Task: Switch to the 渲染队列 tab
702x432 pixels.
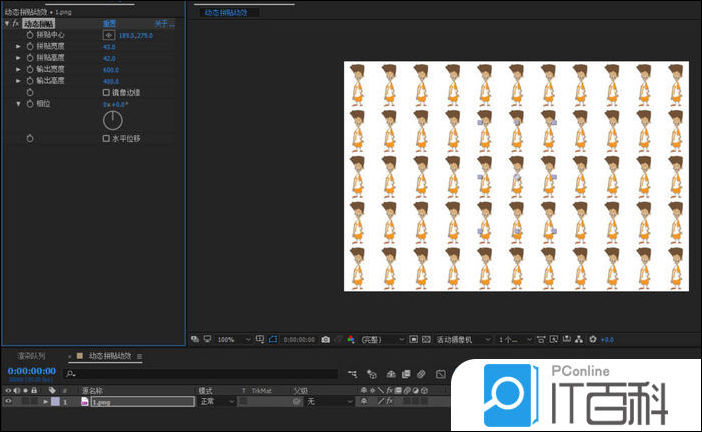Action: click(30, 355)
